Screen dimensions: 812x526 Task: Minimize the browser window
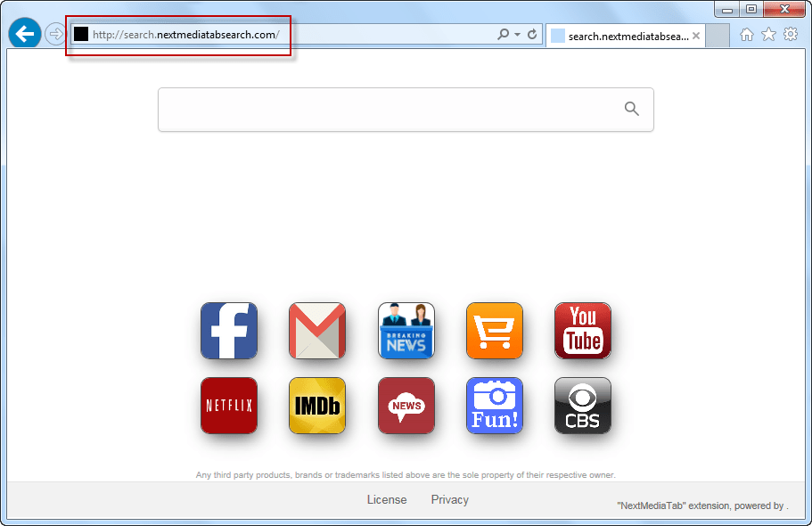(x=727, y=9)
